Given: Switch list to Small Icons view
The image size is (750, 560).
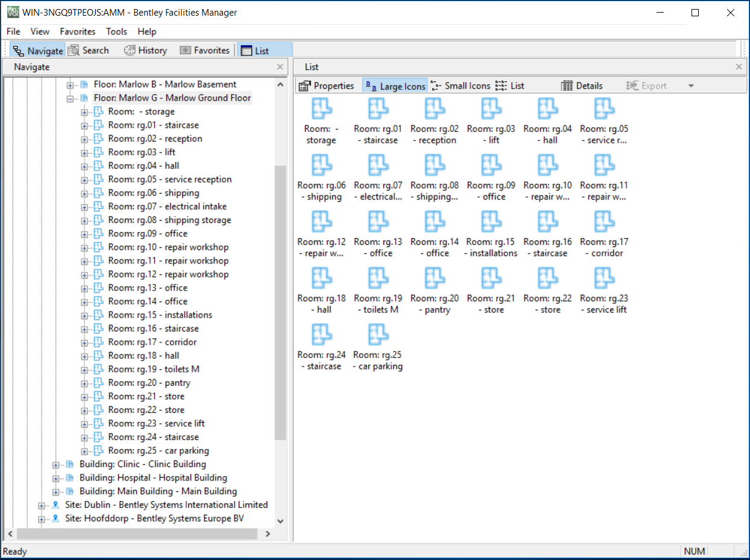Looking at the screenshot, I should coord(461,86).
